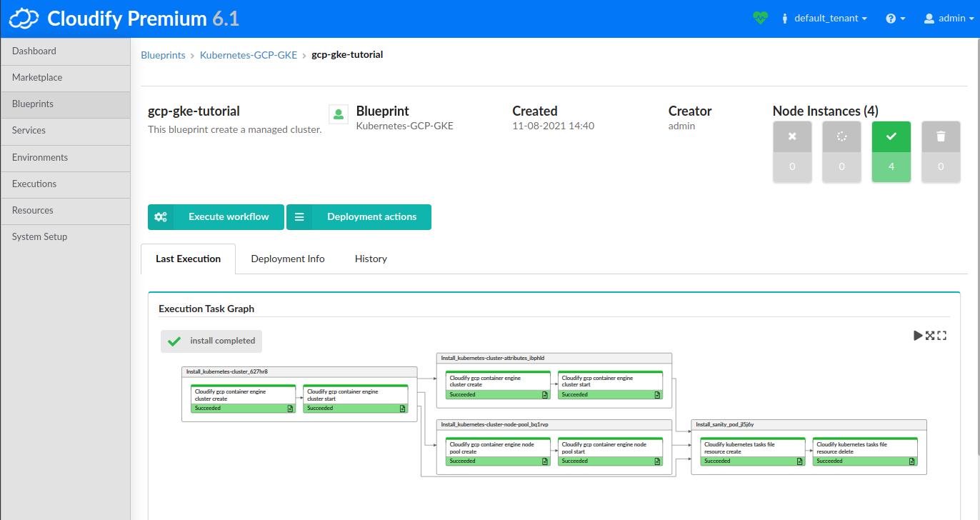This screenshot has width=980, height=520.
Task: Click the fit-to-view arrows icon on task graph
Action: click(929, 335)
